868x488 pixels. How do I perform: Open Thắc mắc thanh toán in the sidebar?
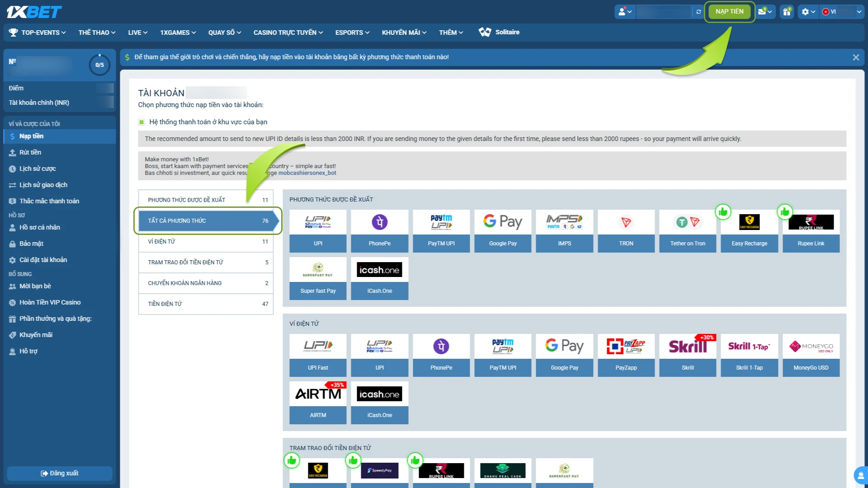59,201
